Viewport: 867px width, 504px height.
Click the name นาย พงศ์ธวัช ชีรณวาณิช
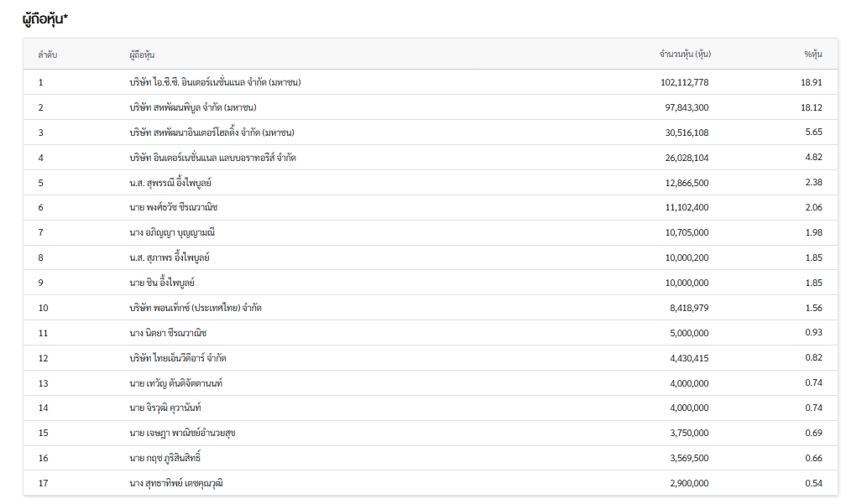(173, 207)
